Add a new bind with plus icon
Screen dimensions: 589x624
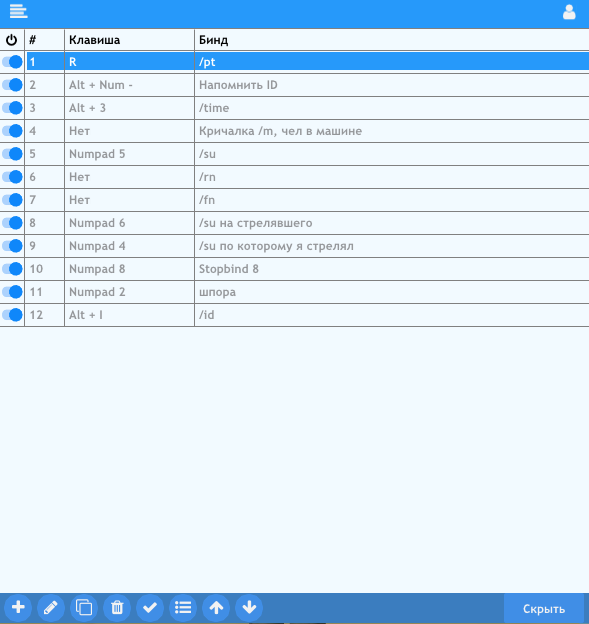click(18, 607)
